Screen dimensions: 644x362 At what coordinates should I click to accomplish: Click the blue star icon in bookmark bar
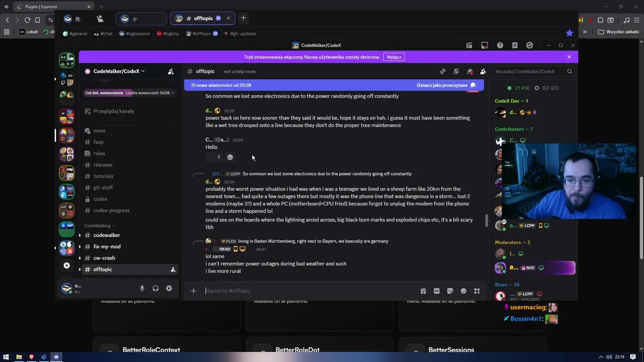(x=569, y=33)
